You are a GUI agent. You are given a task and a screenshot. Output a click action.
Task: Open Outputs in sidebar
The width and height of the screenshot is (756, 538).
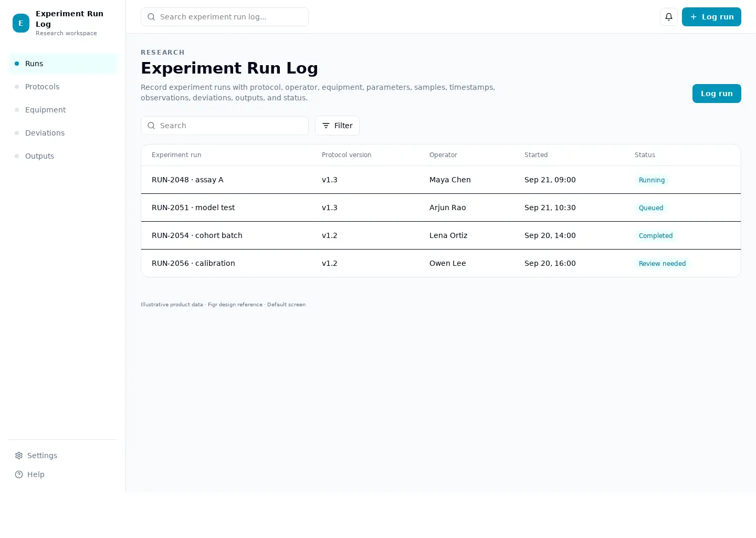63,156
